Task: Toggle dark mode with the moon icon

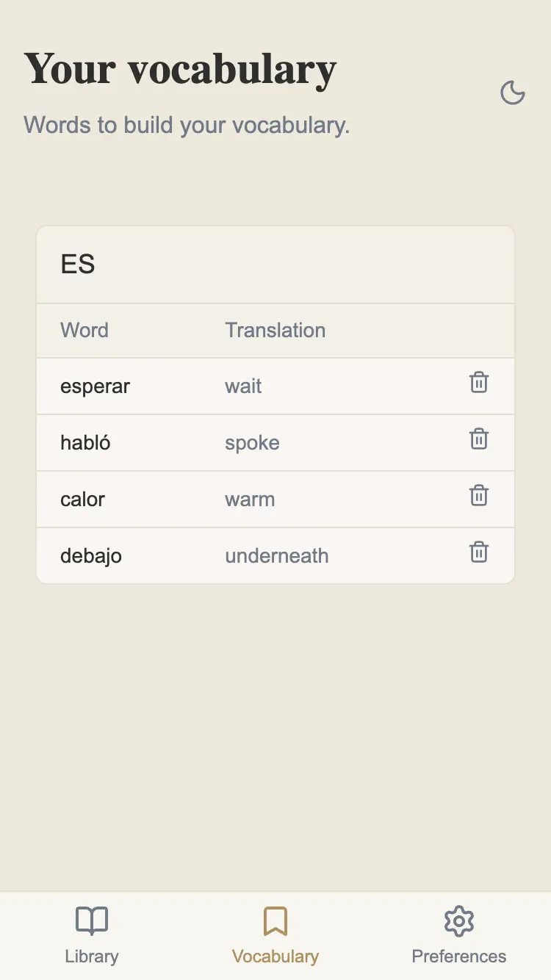Action: point(513,93)
